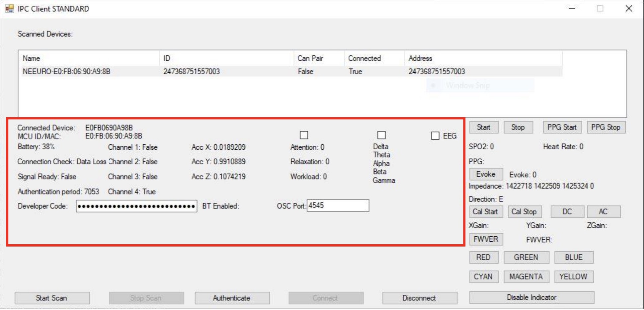The image size is (644, 310).
Task: Switch measurement mode to DC
Action: pyautogui.click(x=567, y=211)
